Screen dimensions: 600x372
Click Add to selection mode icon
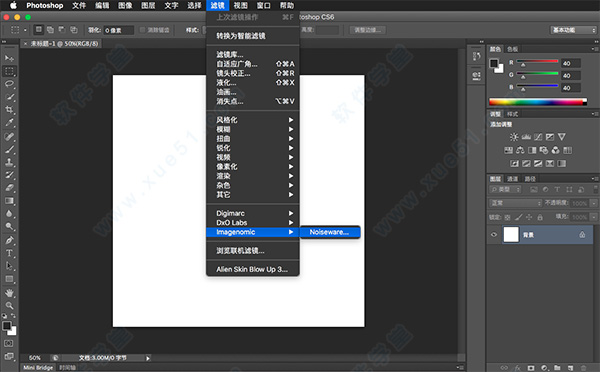pyautogui.click(x=50, y=30)
